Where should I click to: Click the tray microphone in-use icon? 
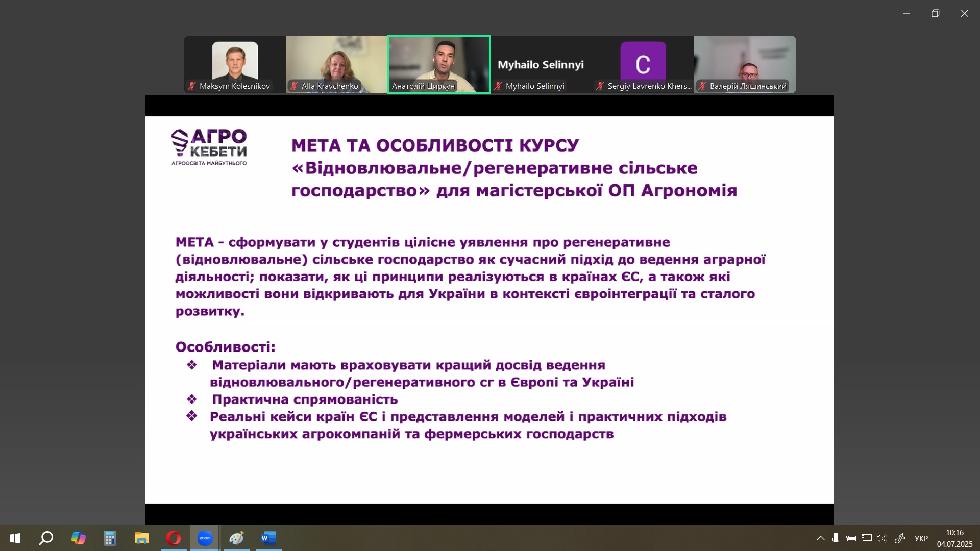pyautogui.click(x=836, y=538)
